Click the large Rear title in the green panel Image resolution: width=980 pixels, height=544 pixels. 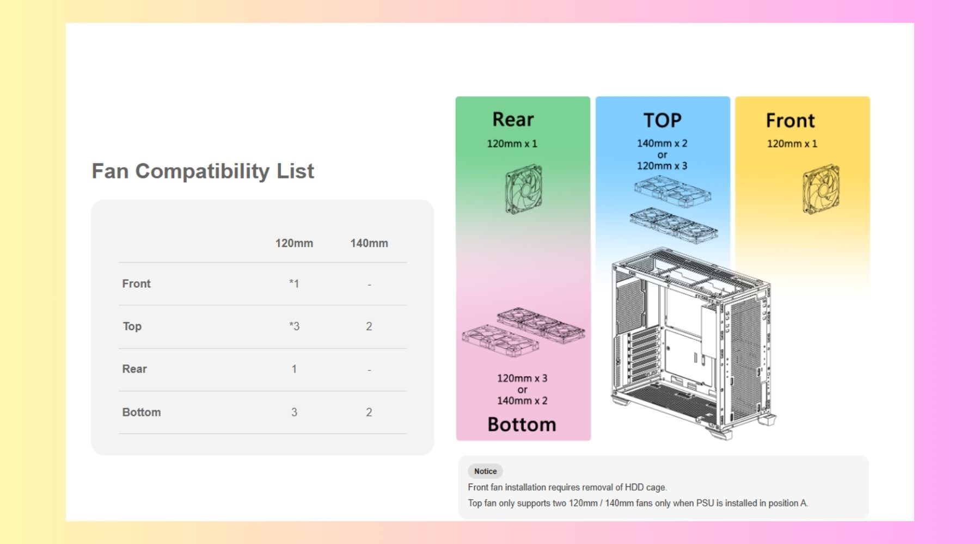click(513, 120)
